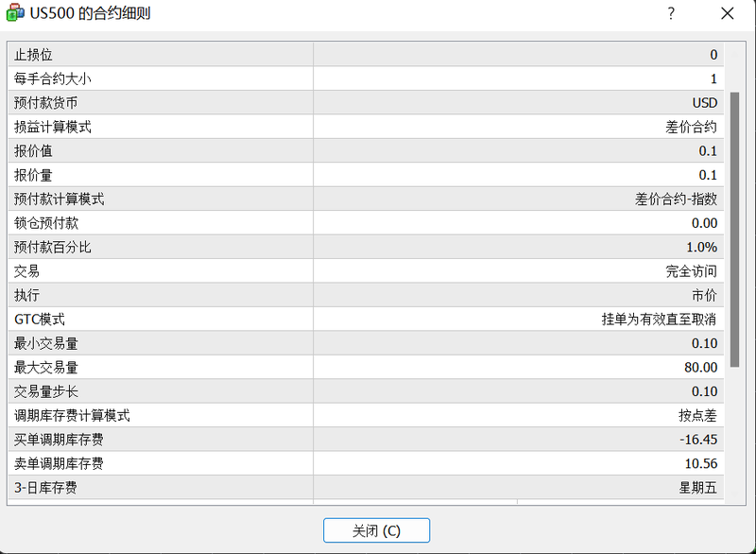Click the 0.00 hedged margin value
This screenshot has width=756, height=554.
pos(704,223)
